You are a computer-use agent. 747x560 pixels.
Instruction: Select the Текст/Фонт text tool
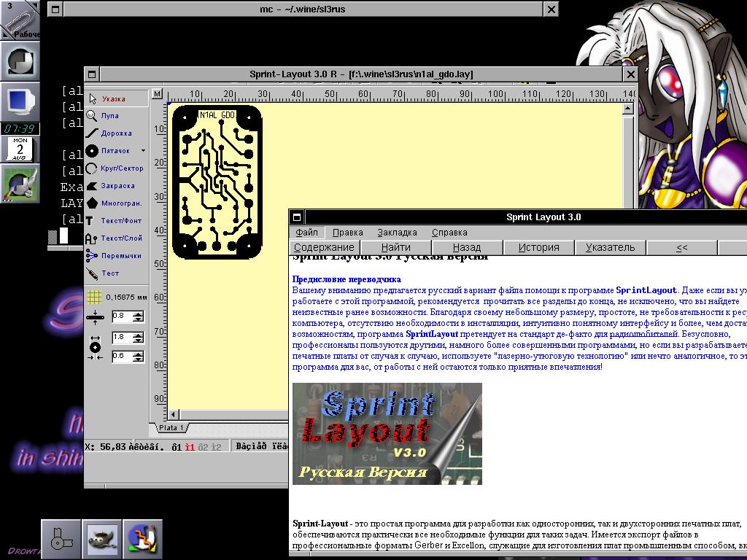pos(117,220)
